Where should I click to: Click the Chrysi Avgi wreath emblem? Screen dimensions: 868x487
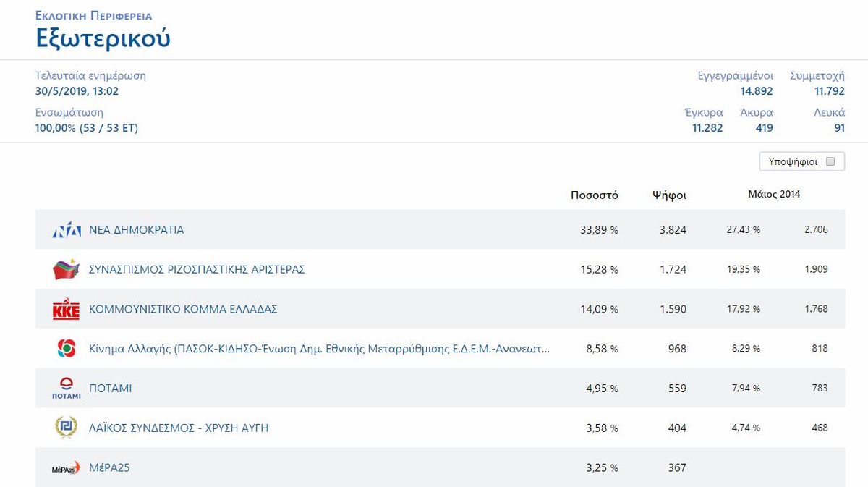pos(66,428)
